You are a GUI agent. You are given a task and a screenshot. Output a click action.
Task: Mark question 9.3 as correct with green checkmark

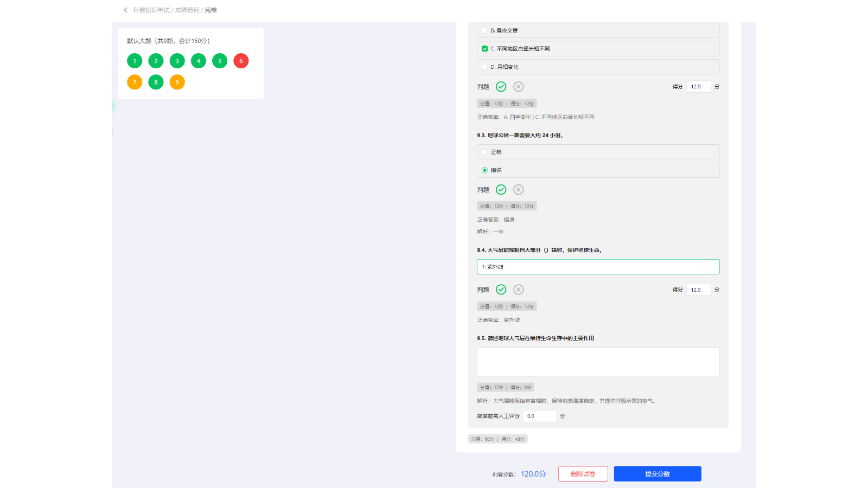click(501, 190)
